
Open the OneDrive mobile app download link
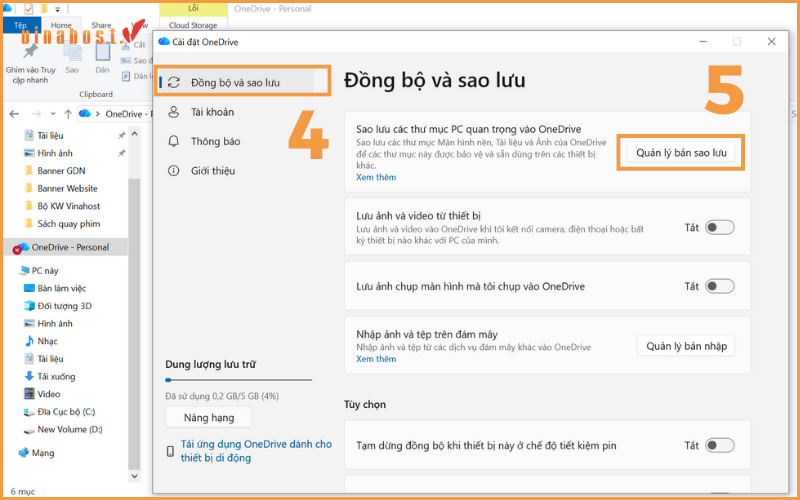[256, 451]
